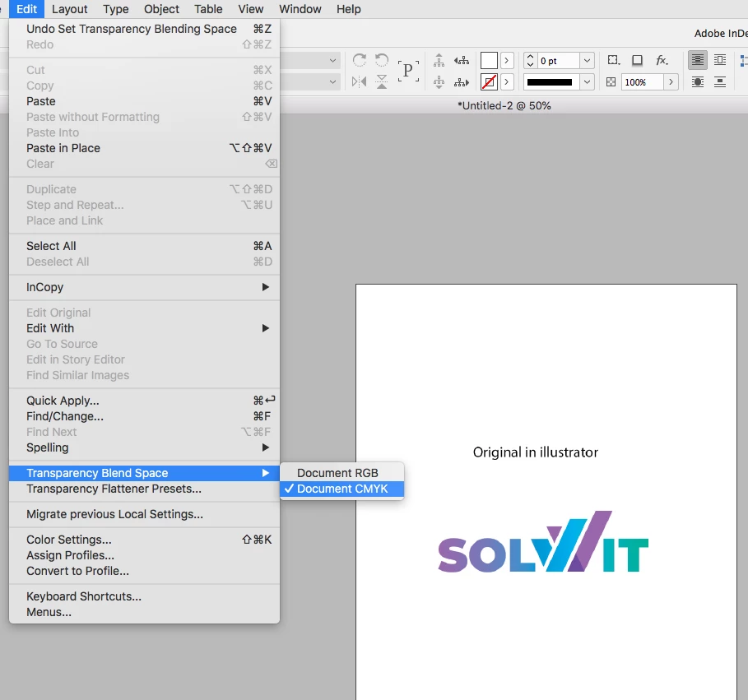748x700 pixels.
Task: Click the Select Container icon
Action: tap(439, 60)
